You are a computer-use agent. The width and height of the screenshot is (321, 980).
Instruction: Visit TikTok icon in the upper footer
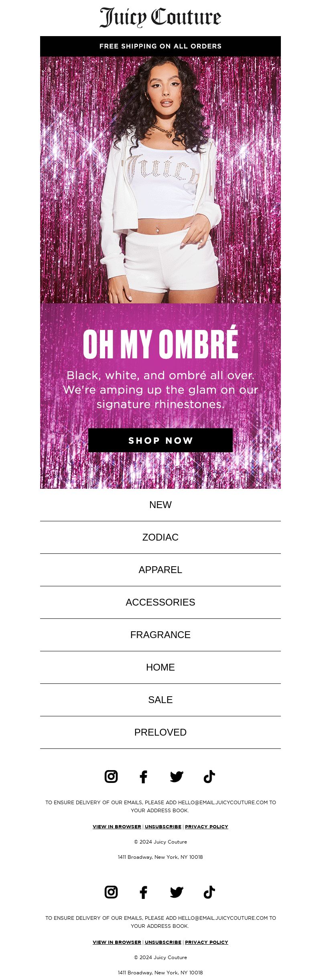(209, 777)
